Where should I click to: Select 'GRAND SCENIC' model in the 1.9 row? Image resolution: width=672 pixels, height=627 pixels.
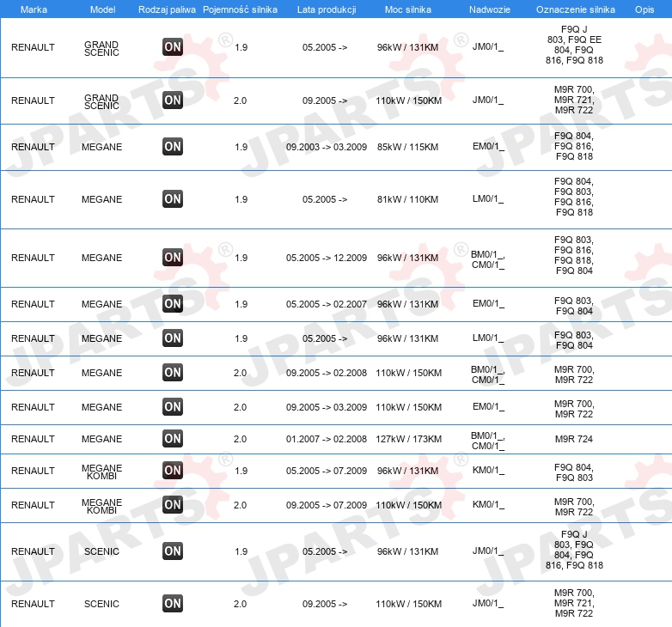101,48
